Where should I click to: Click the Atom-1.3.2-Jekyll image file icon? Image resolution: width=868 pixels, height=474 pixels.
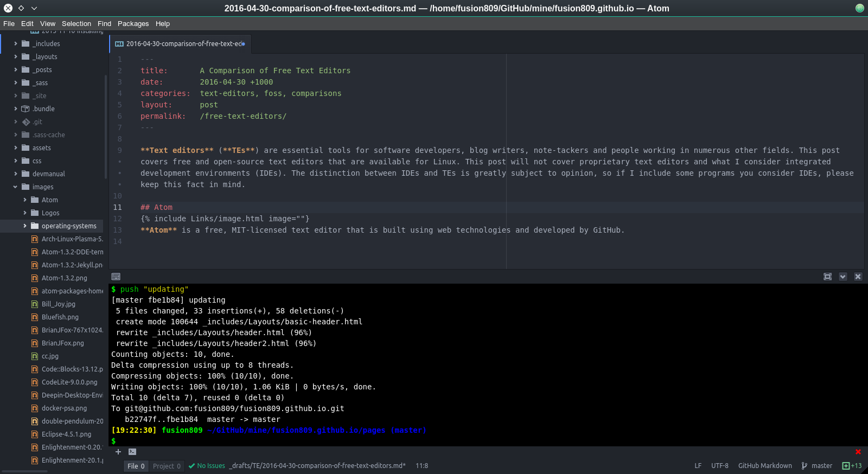(x=35, y=265)
